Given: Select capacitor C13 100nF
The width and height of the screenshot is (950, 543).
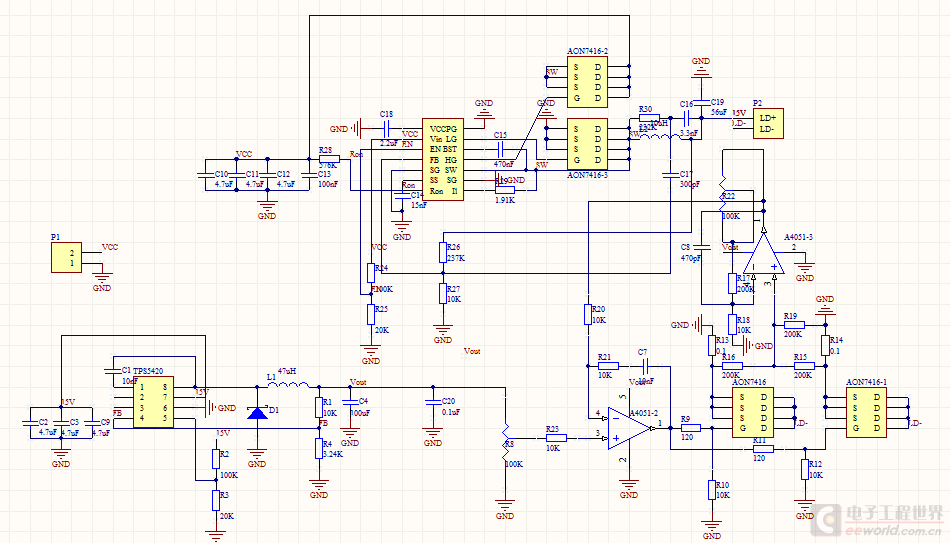Looking at the screenshot, I should (x=308, y=175).
